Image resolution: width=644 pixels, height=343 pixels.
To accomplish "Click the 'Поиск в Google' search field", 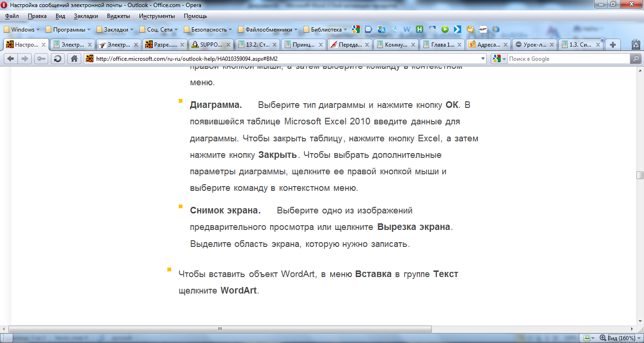I will tap(569, 59).
